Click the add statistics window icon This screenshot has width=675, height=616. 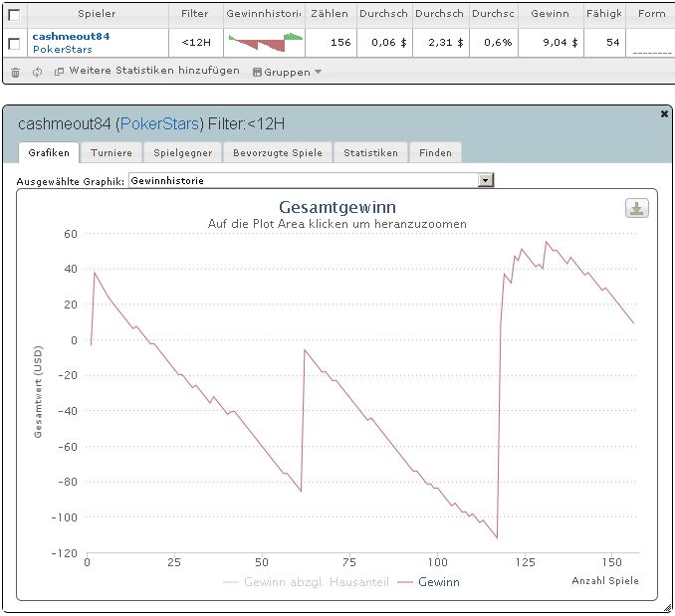pos(59,72)
